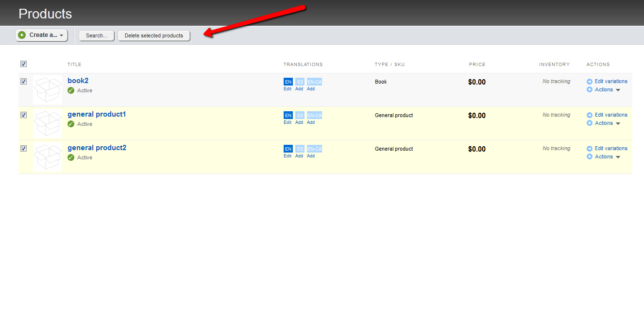Image resolution: width=644 pixels, height=327 pixels.
Task: Click the Edit variations arrow icon for book2
Action: click(590, 82)
